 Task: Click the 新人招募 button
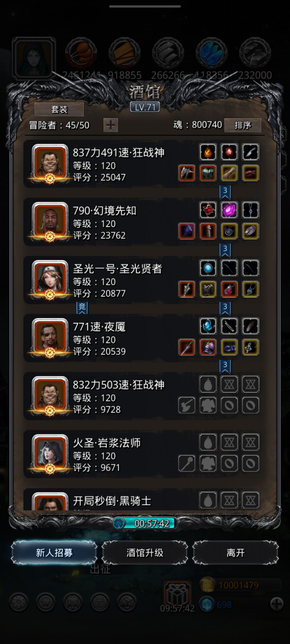point(54,552)
